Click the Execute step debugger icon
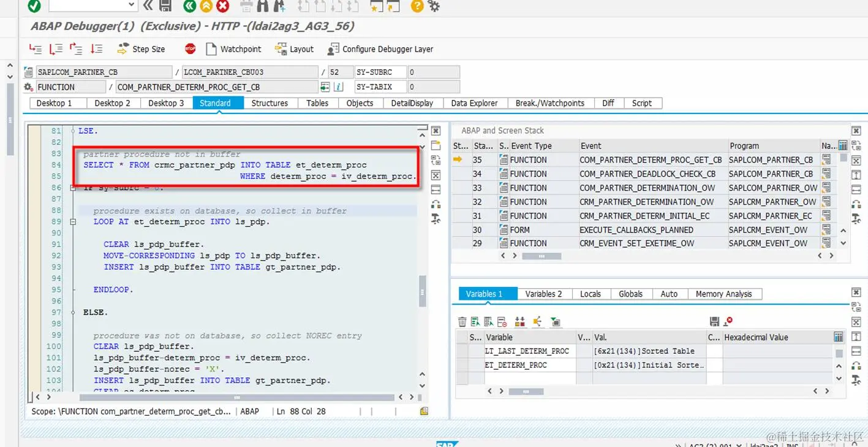The height and width of the screenshot is (447, 868). click(x=56, y=49)
